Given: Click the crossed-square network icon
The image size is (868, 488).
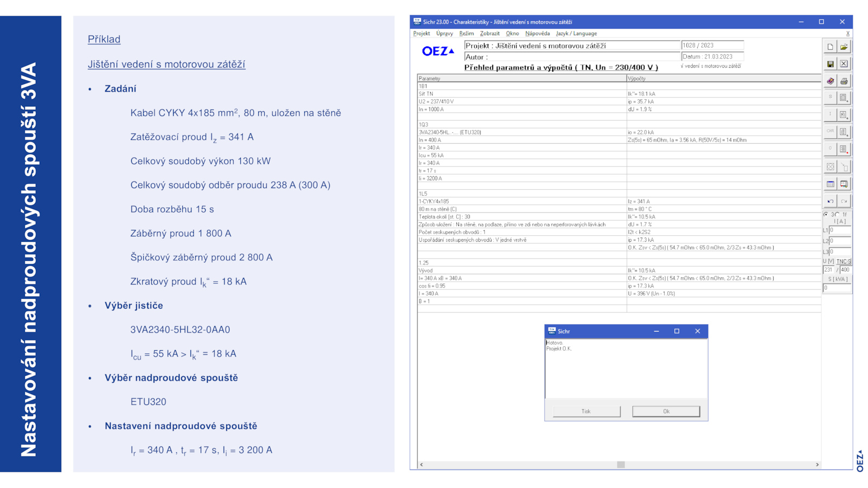Looking at the screenshot, I should tap(830, 166).
